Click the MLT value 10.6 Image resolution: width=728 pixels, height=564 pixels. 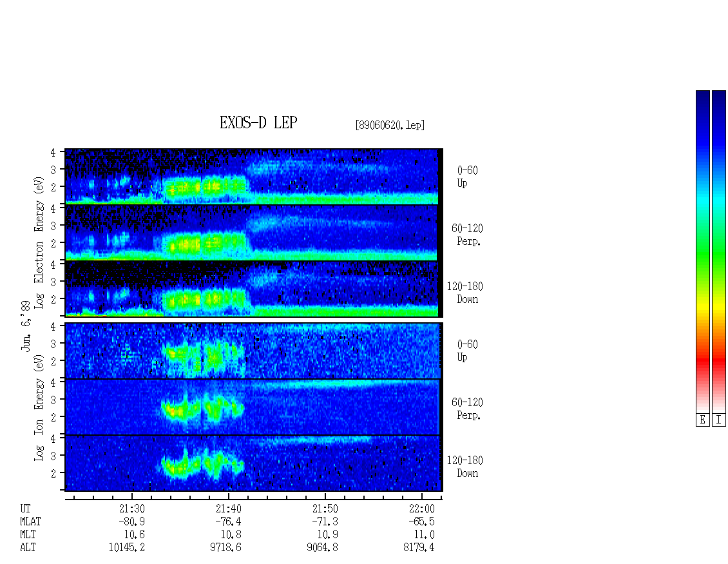point(135,535)
